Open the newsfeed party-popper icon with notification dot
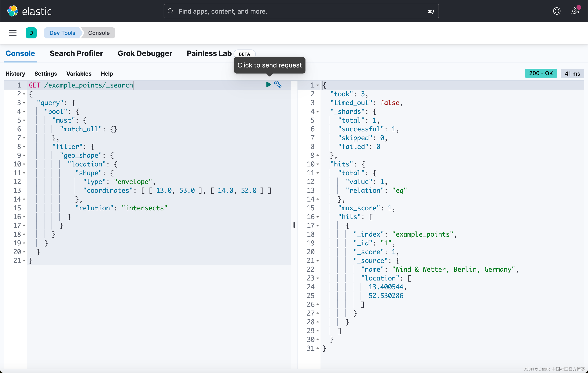This screenshot has height=373, width=588. tap(575, 11)
